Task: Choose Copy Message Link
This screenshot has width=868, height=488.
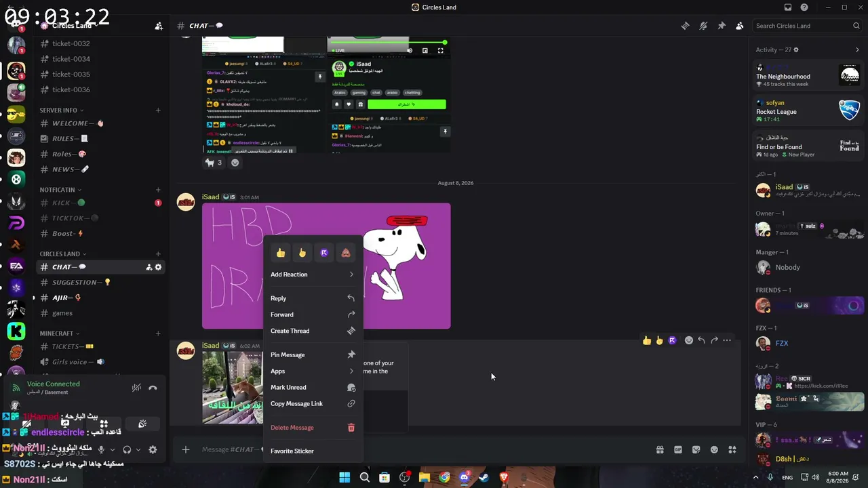Action: pyautogui.click(x=313, y=403)
